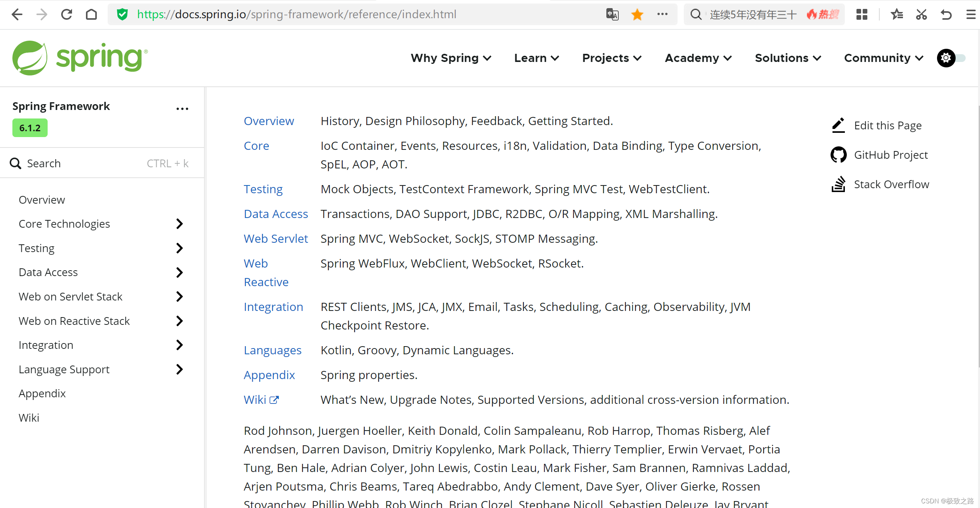This screenshot has width=980, height=508.
Task: Click the Spring leaf logo
Action: click(x=30, y=58)
